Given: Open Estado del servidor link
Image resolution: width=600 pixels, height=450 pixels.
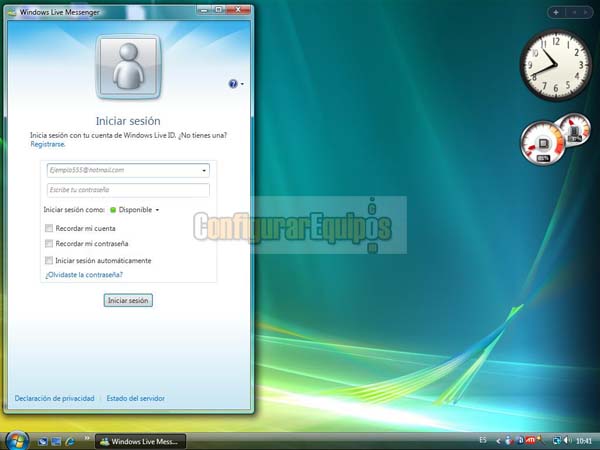Looking at the screenshot, I should pyautogui.click(x=135, y=398).
